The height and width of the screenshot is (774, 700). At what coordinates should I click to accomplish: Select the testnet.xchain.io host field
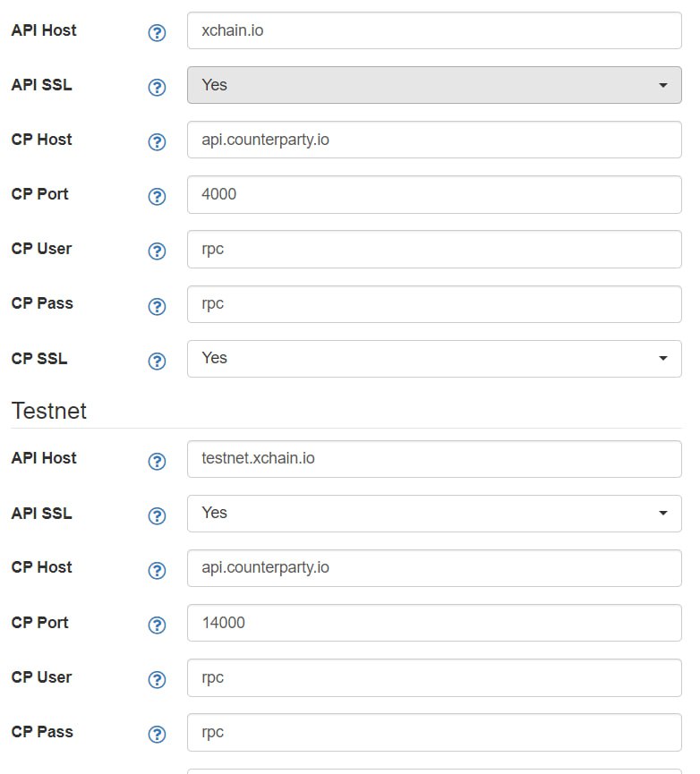pos(434,459)
